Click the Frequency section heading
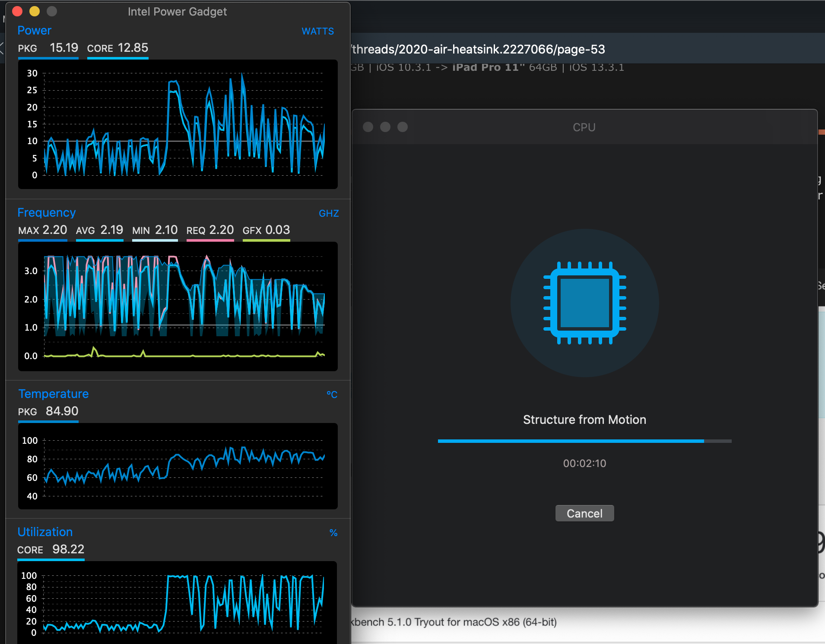This screenshot has width=825, height=644. point(47,212)
